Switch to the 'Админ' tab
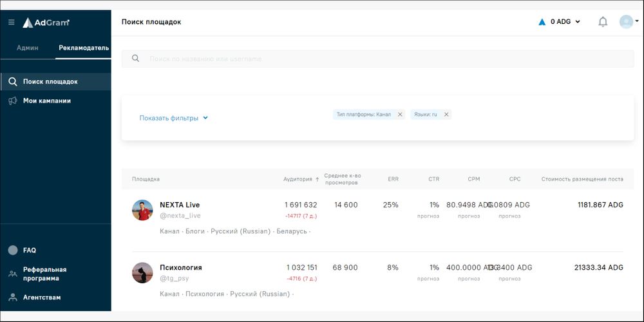This screenshot has height=322, width=644. coord(28,48)
